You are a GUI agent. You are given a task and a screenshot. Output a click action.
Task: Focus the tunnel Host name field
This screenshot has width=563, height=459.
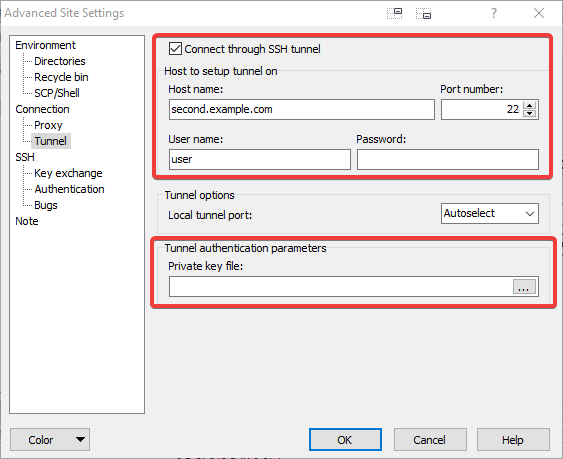click(x=302, y=110)
